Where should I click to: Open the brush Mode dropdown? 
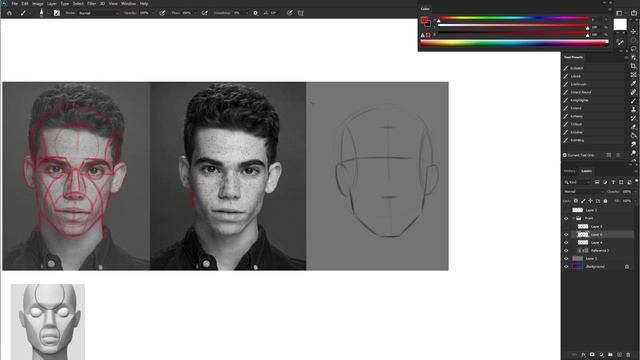pos(98,13)
